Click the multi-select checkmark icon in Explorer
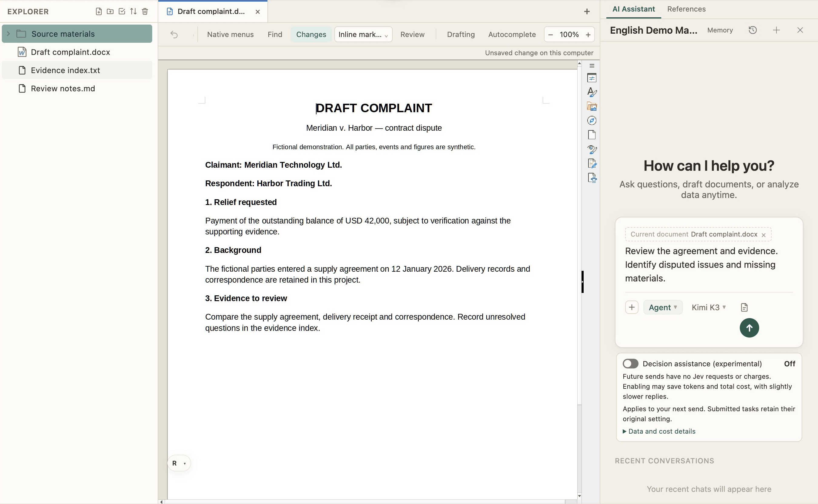This screenshot has width=818, height=504. pos(122,11)
